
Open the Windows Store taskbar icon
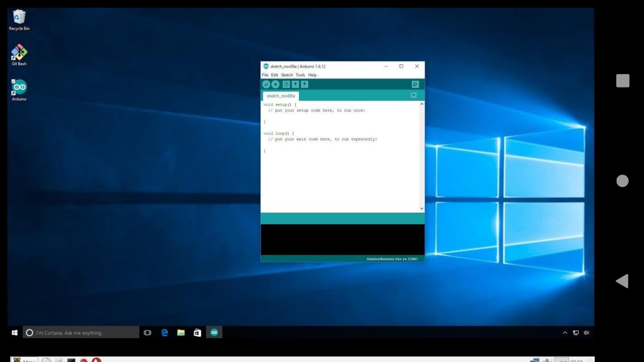197,333
